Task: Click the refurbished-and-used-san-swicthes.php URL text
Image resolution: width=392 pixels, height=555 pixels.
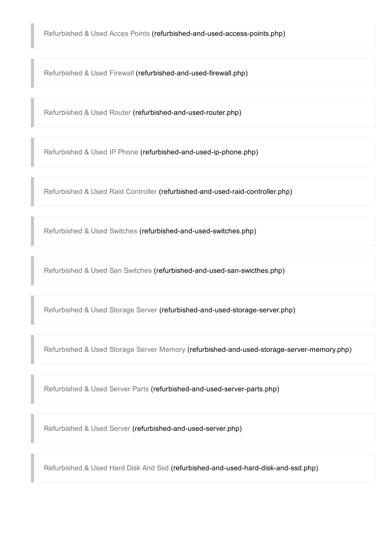Action: (x=219, y=270)
